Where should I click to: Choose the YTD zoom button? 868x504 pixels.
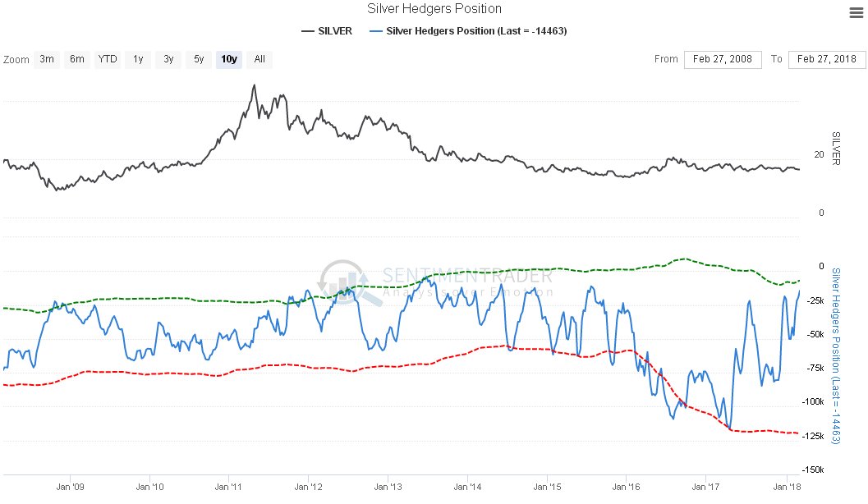108,59
